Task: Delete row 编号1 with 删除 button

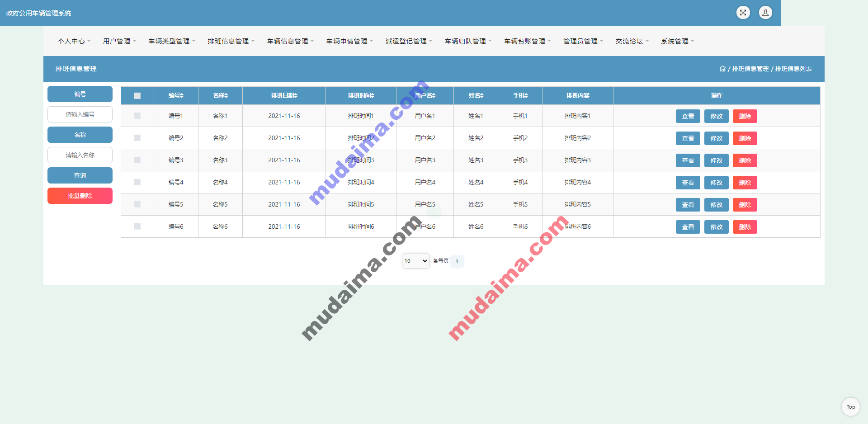Action: point(745,116)
